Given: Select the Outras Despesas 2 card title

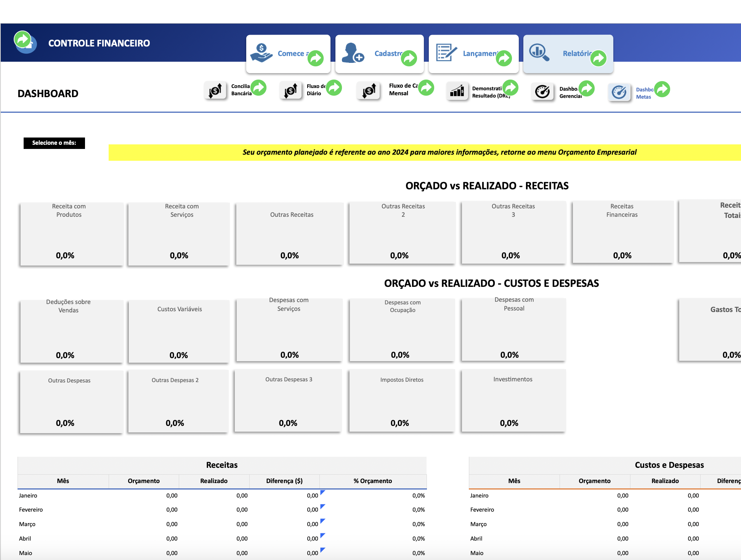Looking at the screenshot, I should point(175,380).
